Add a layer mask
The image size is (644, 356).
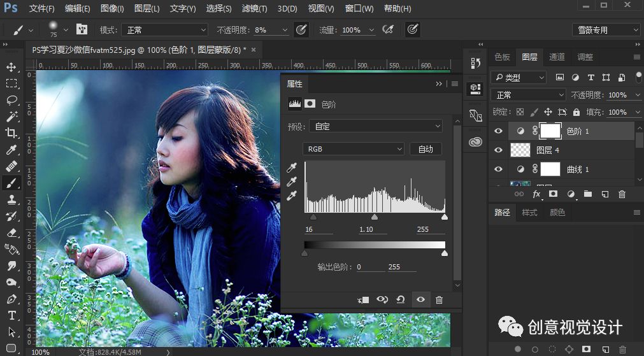pyautogui.click(x=554, y=194)
